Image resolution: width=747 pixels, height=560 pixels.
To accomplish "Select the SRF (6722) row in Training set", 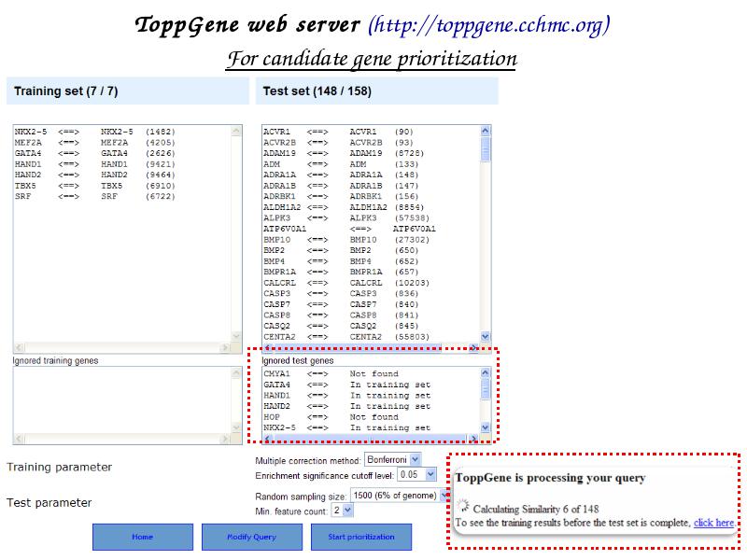I will 95,196.
